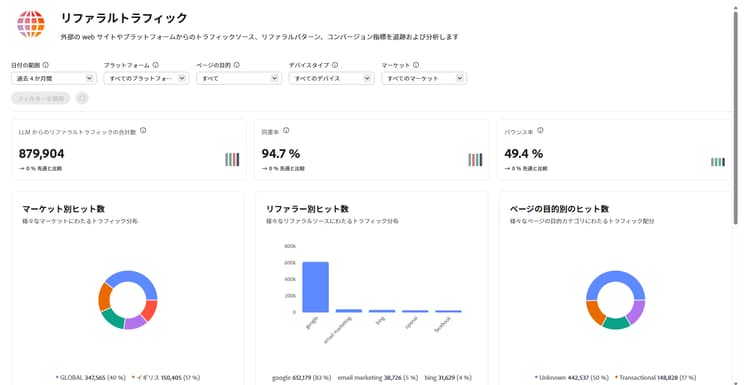
Task: Click info icon next to デバイスタイプ
Action: (x=335, y=65)
